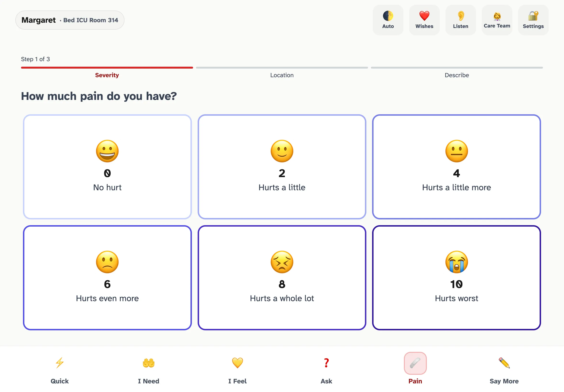Click 'Bed ICU Room 314' text
The image size is (564, 392).
[91, 20]
